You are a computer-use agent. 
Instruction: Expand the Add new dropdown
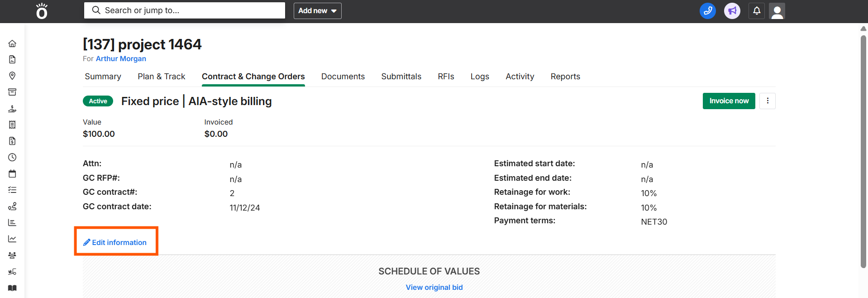pyautogui.click(x=317, y=11)
